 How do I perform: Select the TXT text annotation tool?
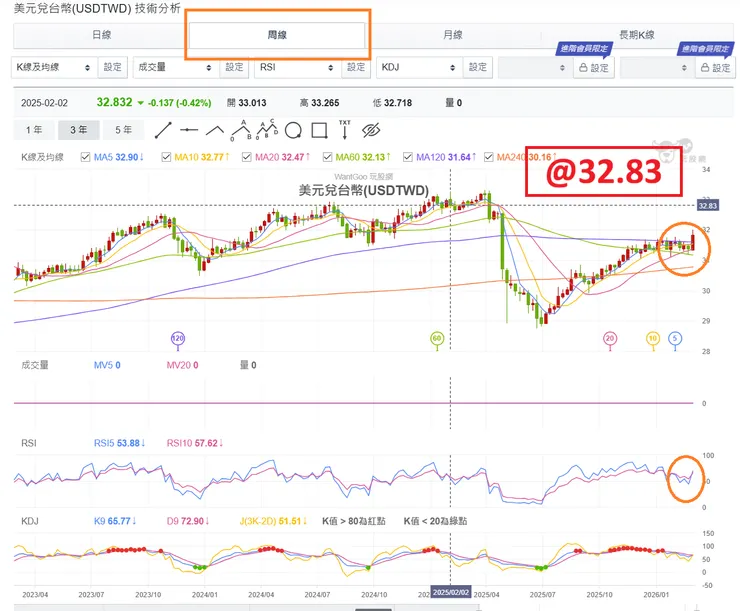[345, 130]
